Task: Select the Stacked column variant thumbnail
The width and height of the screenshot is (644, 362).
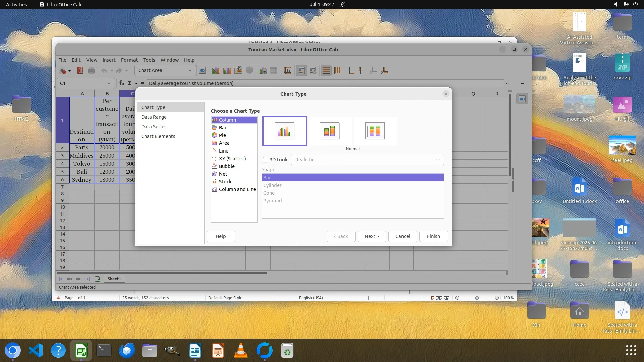Action: pyautogui.click(x=329, y=131)
